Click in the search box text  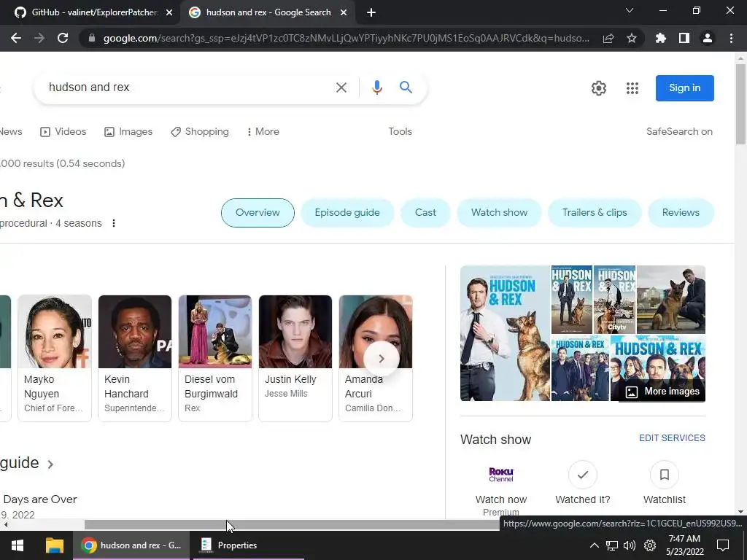[x=89, y=87]
